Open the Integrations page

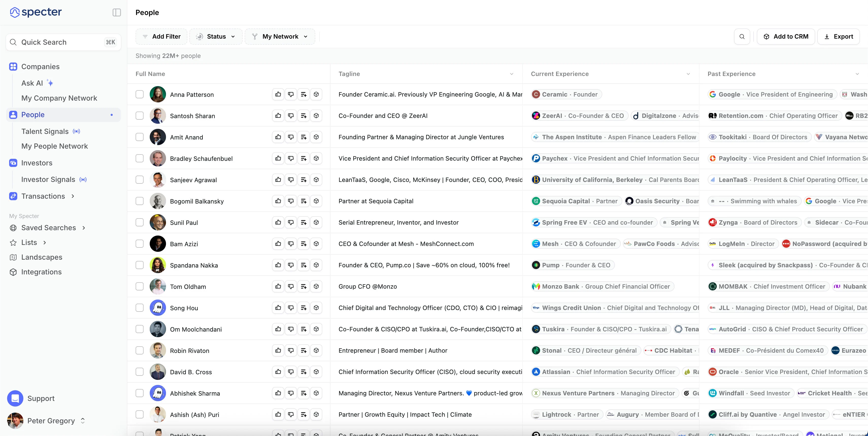pyautogui.click(x=41, y=272)
